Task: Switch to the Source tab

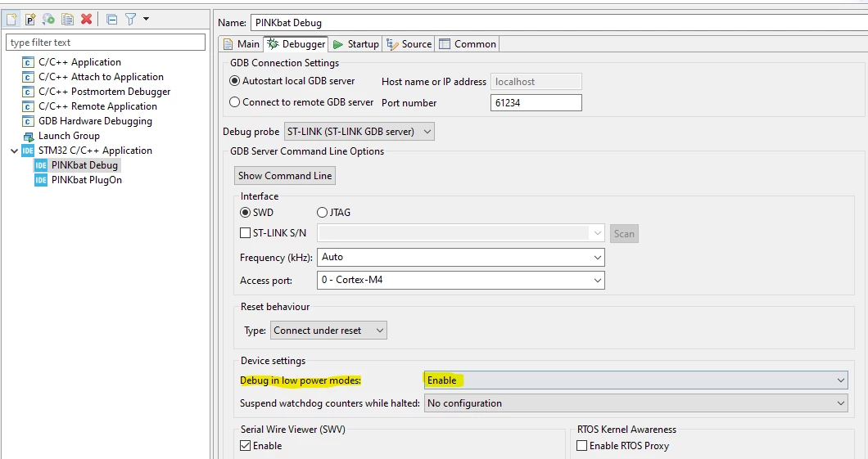Action: 409,44
